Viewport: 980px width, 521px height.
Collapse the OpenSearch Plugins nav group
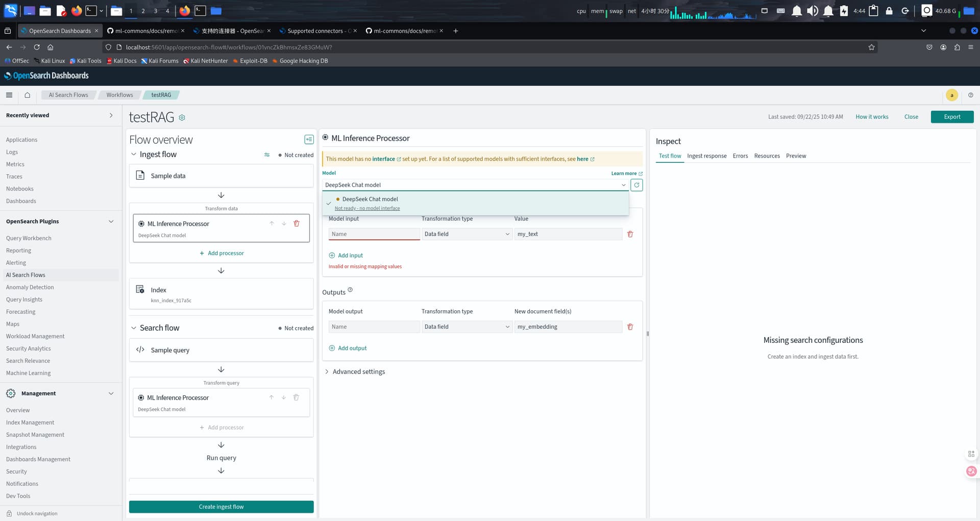(111, 221)
